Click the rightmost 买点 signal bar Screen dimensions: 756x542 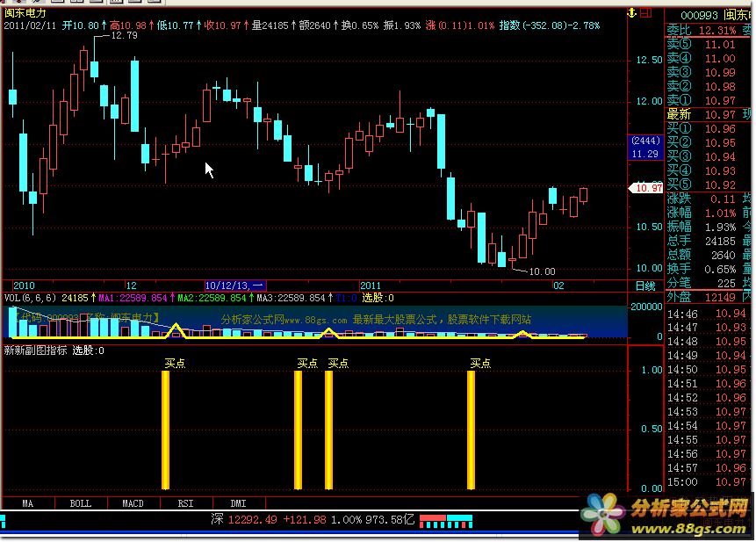point(471,430)
